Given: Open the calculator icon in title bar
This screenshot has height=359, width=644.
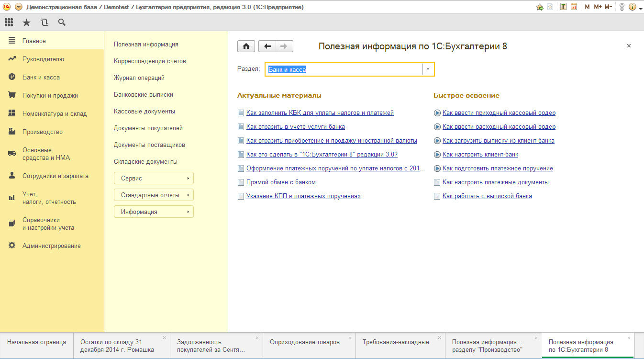Looking at the screenshot, I should [563, 7].
